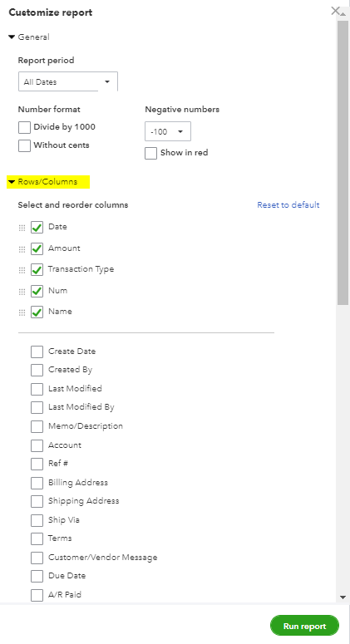350x644 pixels.
Task: Collapse the General section
Action: 29,37
